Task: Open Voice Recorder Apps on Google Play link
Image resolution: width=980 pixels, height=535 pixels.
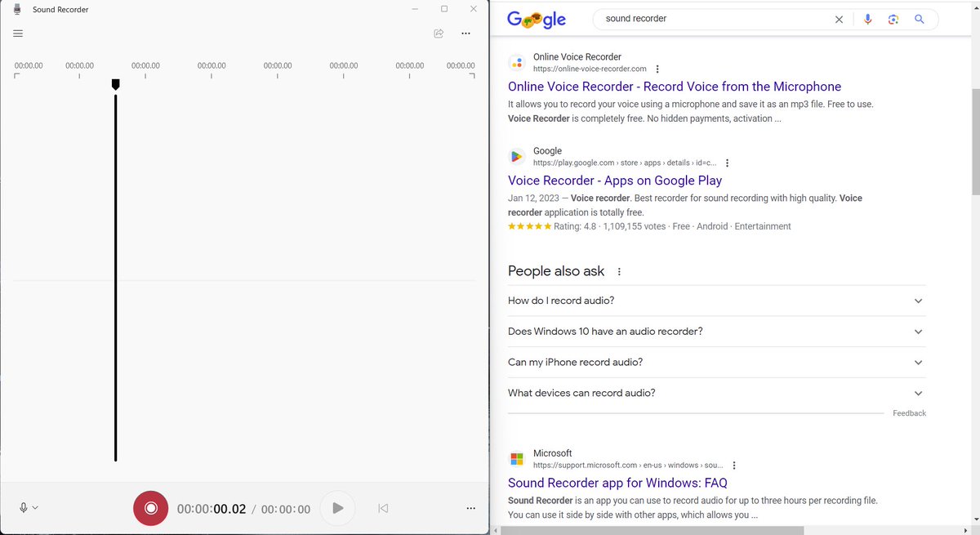Action: [x=615, y=181]
